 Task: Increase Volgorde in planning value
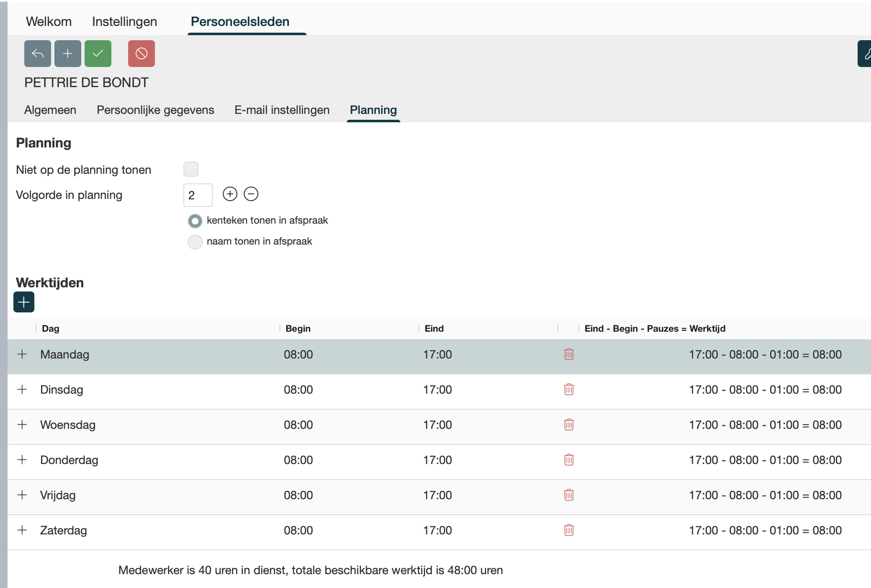230,194
